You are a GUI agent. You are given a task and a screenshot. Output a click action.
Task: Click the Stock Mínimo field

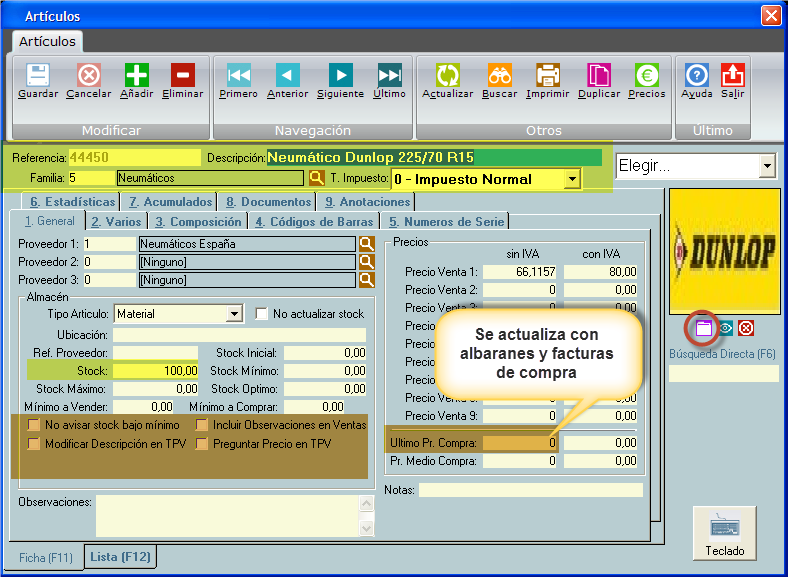325,371
